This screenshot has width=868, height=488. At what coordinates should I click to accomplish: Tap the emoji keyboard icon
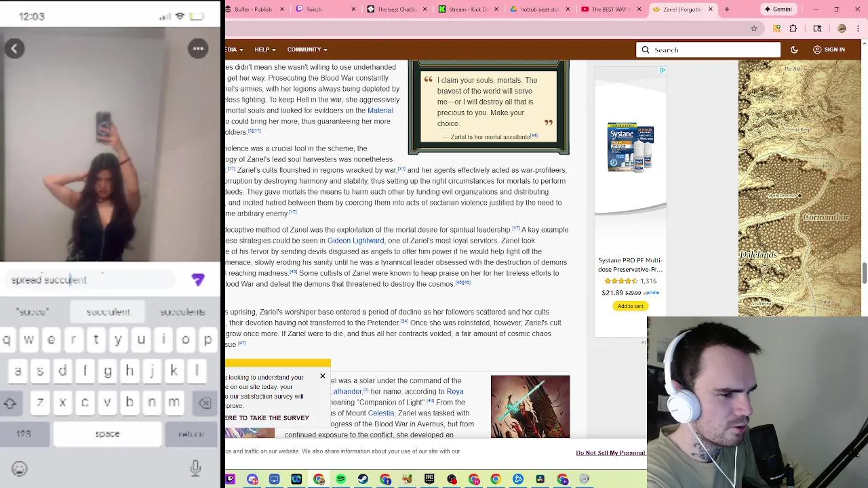coord(19,468)
